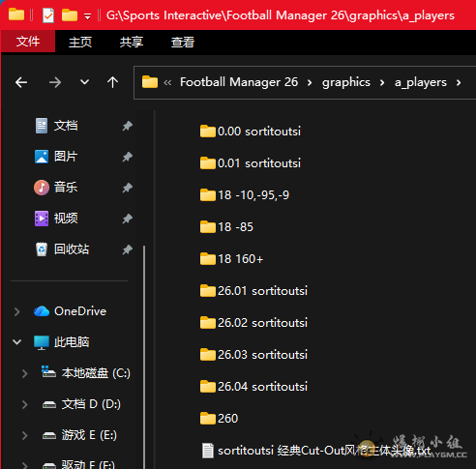
Task: Select 文档 D (D:) drive
Action: (x=91, y=404)
